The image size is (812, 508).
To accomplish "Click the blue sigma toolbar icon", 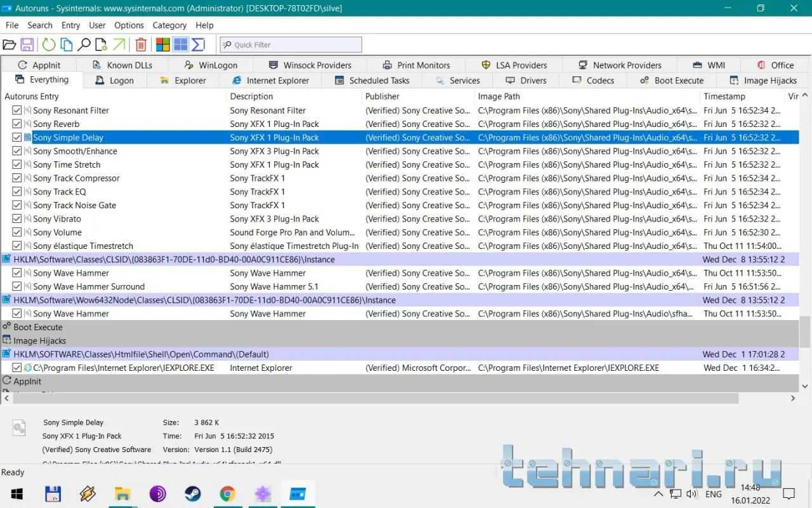I will (x=198, y=44).
